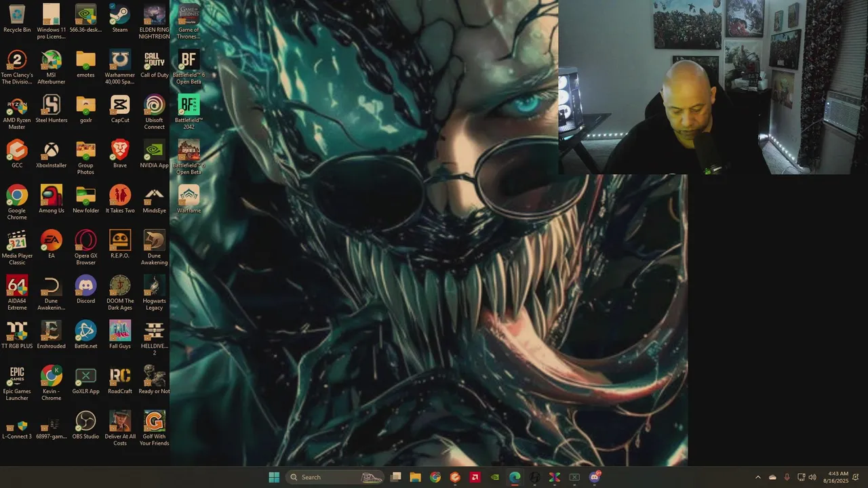Open the NVIDIA App desktop shortcut
The height and width of the screenshot is (488, 868).
coord(154,155)
